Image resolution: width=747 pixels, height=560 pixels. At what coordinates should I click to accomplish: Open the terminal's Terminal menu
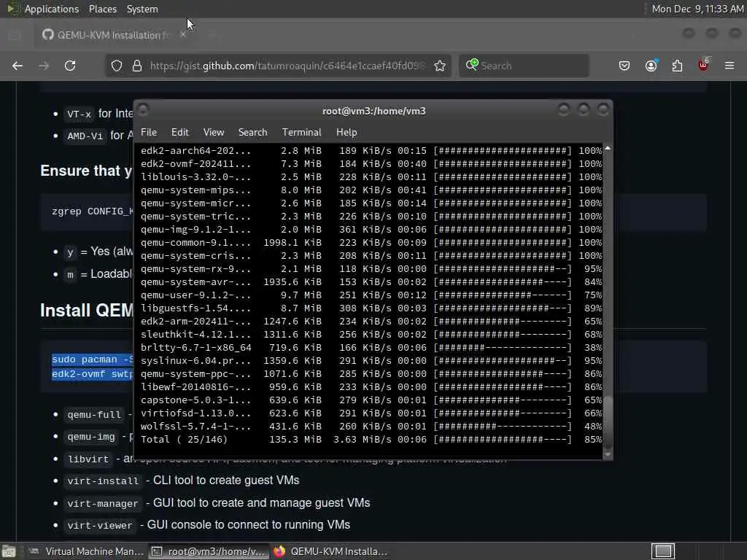301,133
